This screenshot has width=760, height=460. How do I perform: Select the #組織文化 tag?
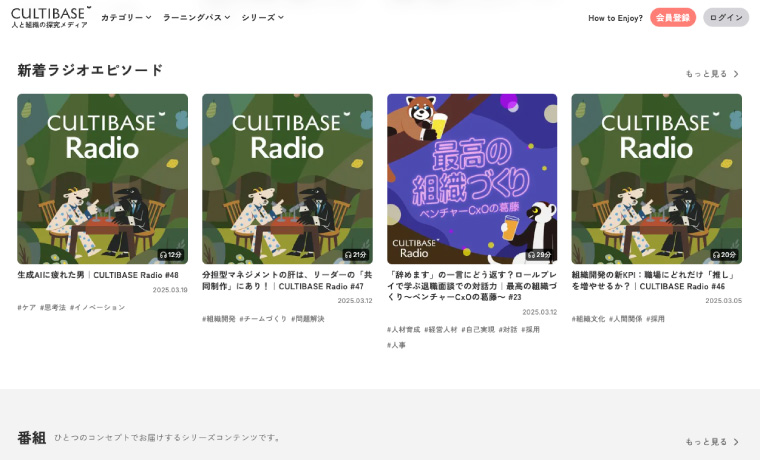tap(588, 318)
